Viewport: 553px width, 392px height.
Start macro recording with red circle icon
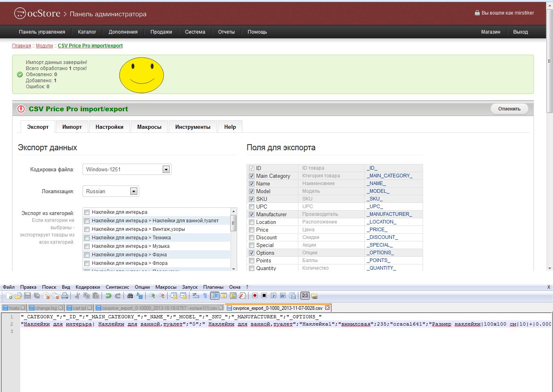pos(255,296)
